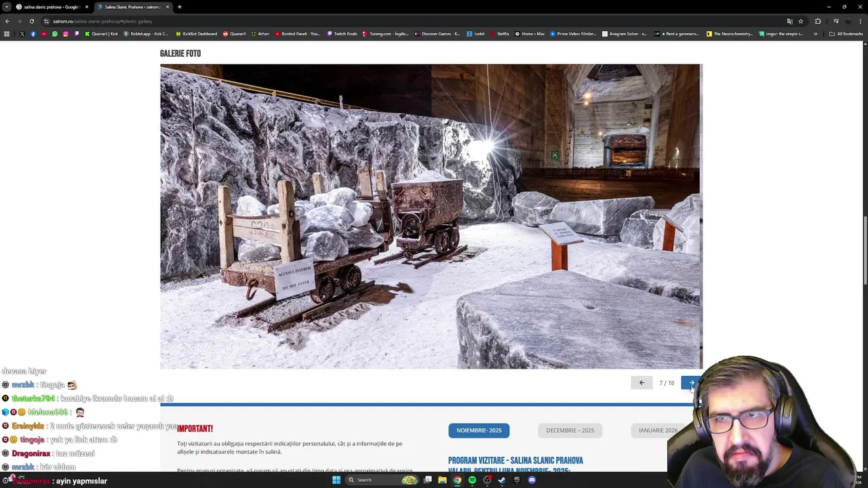The image size is (868, 488).
Task: Open a new browser tab
Action: (180, 7)
